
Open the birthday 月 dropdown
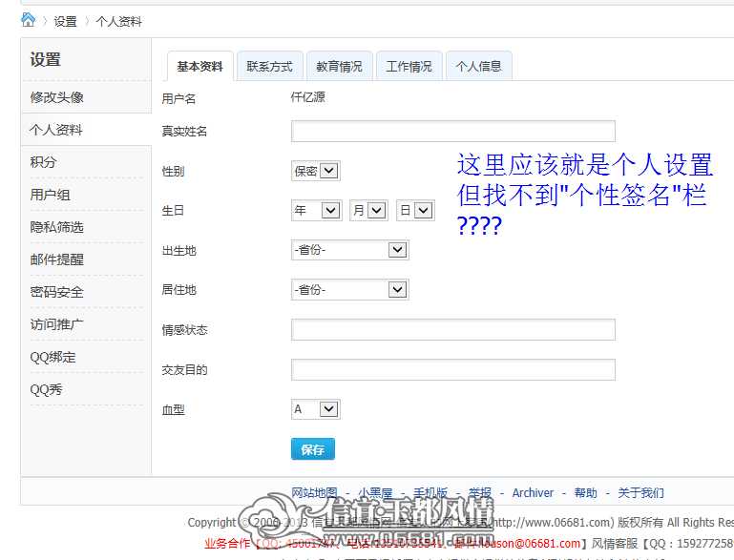[368, 211]
